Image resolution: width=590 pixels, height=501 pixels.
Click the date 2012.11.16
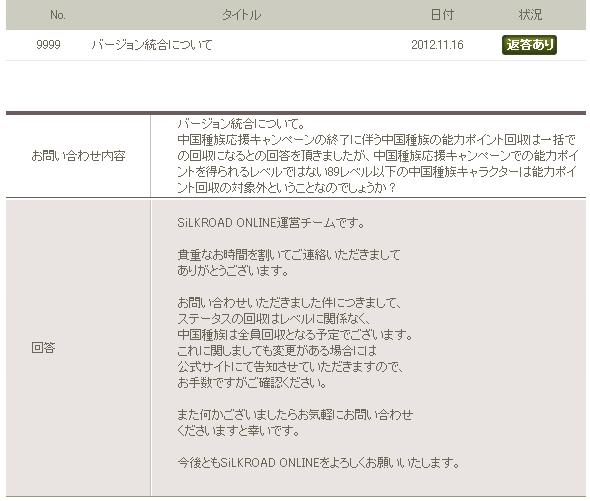point(437,45)
